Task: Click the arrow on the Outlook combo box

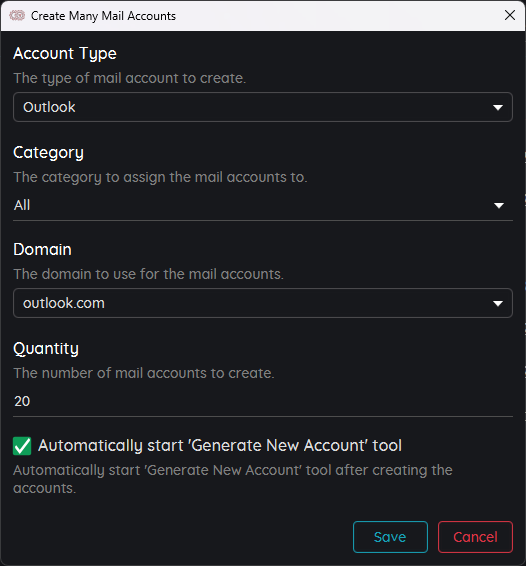Action: [498, 108]
